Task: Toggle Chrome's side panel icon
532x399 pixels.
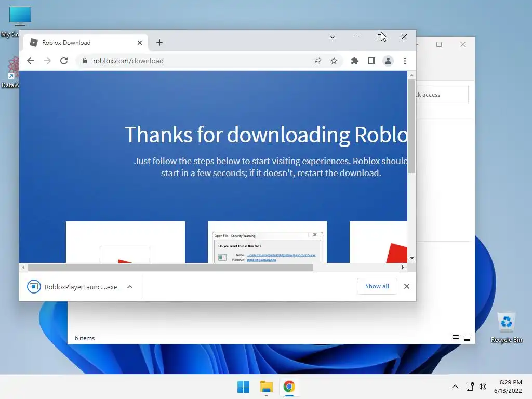Action: [371, 61]
